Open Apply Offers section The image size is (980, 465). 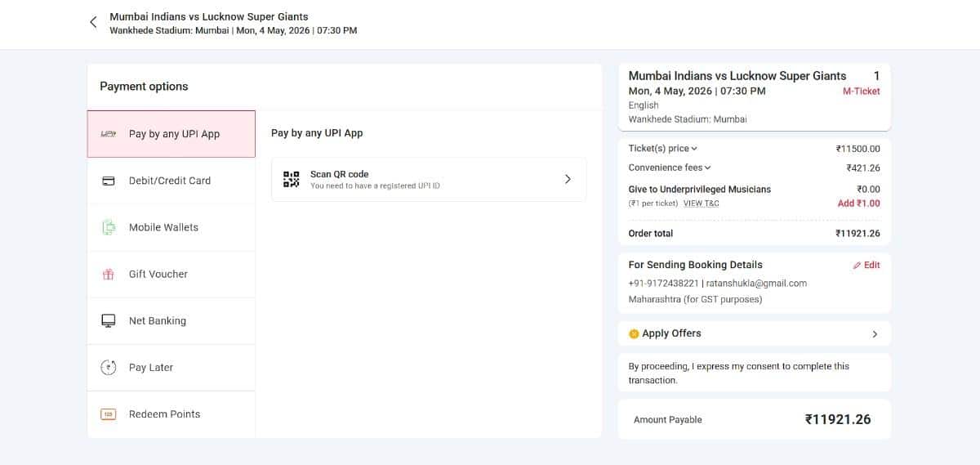click(x=755, y=333)
